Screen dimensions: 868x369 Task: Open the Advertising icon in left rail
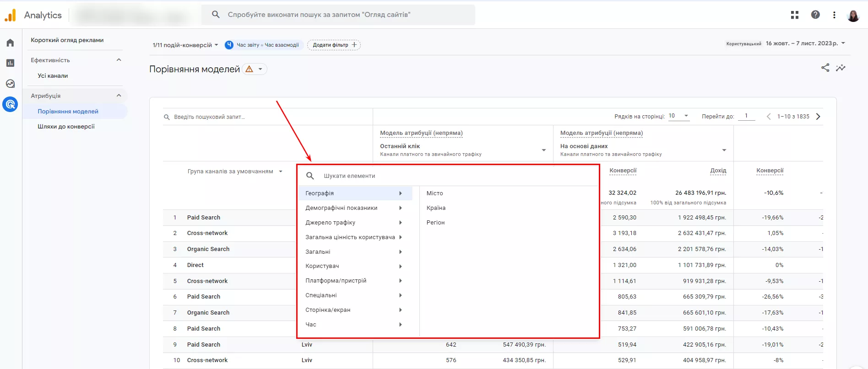pos(10,104)
